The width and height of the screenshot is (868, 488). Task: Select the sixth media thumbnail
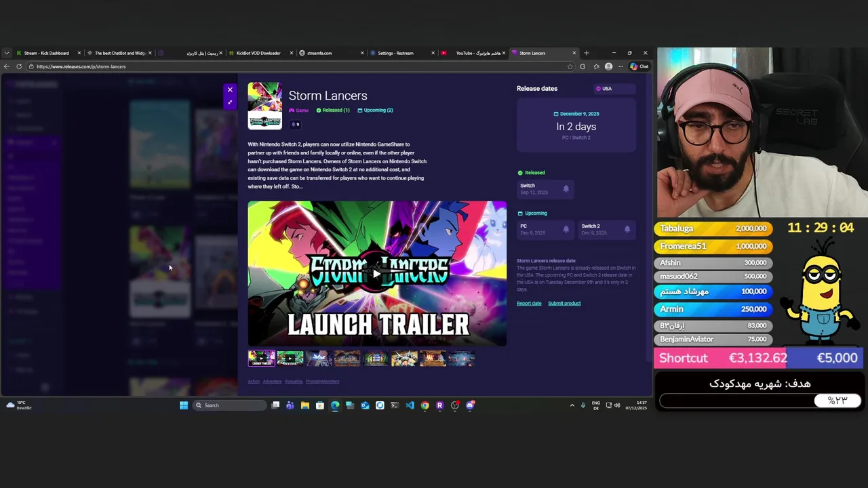pos(403,359)
